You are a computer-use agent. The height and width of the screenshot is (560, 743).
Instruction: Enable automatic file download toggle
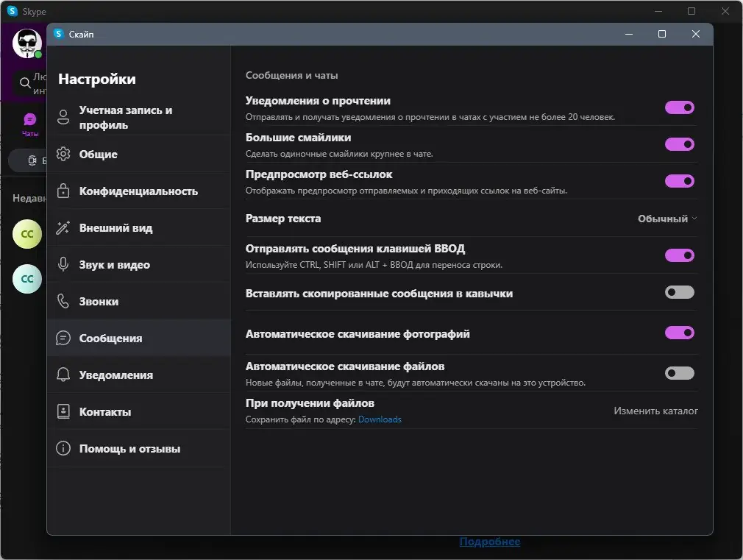(x=679, y=373)
